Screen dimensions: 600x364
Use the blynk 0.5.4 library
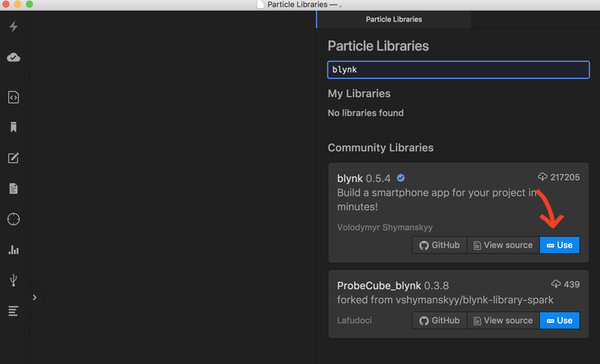coord(560,245)
